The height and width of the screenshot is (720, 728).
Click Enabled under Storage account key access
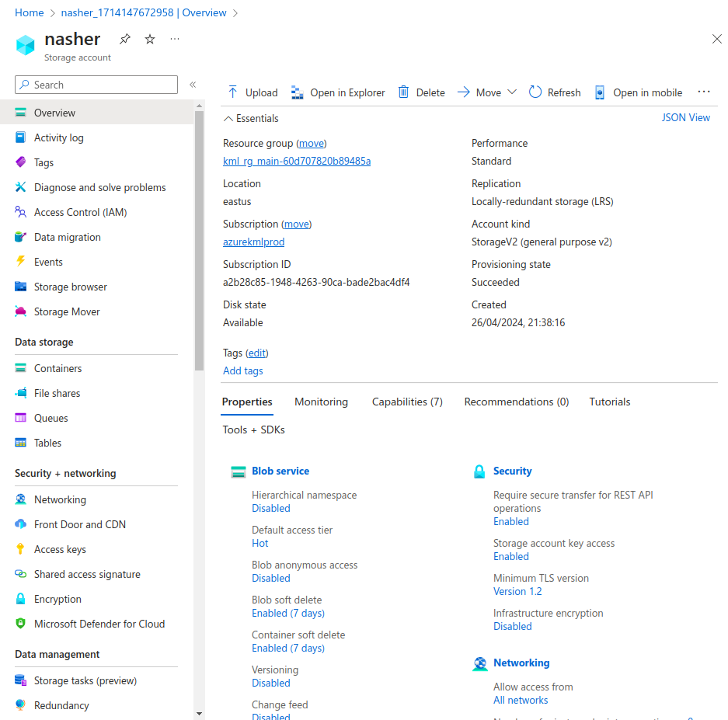[x=511, y=556]
